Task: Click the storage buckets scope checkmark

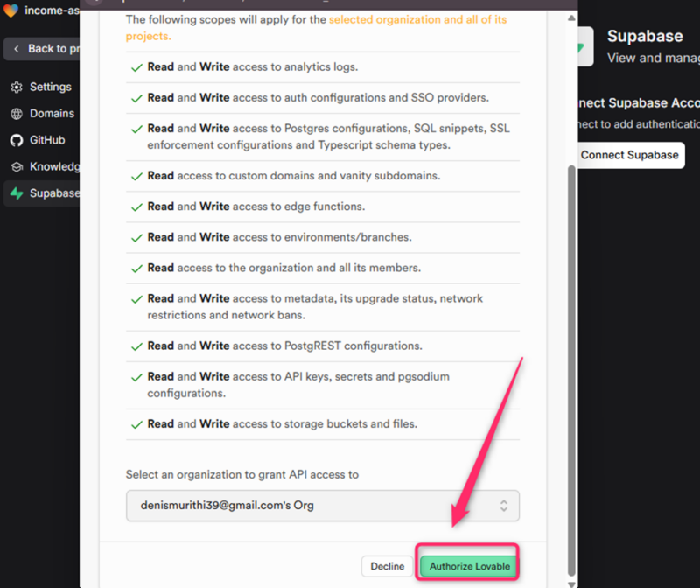Action: click(x=136, y=424)
